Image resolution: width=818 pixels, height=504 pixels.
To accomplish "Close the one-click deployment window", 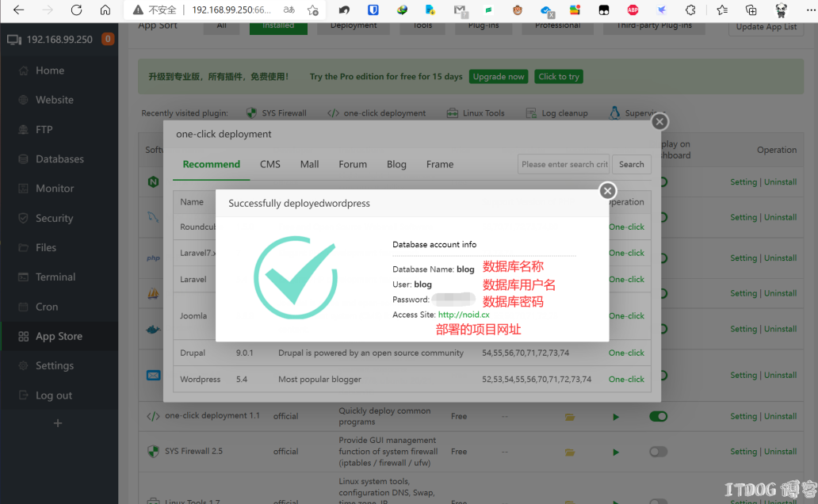I will point(659,121).
